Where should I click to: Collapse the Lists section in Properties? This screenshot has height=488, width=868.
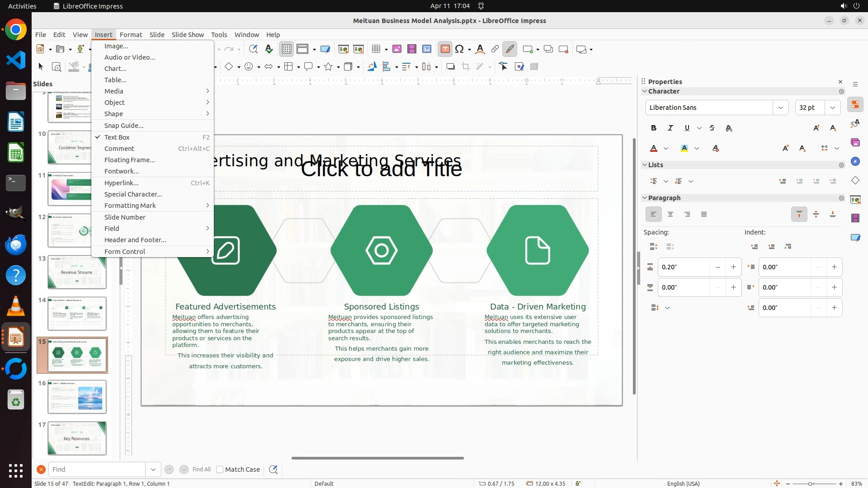coord(645,165)
